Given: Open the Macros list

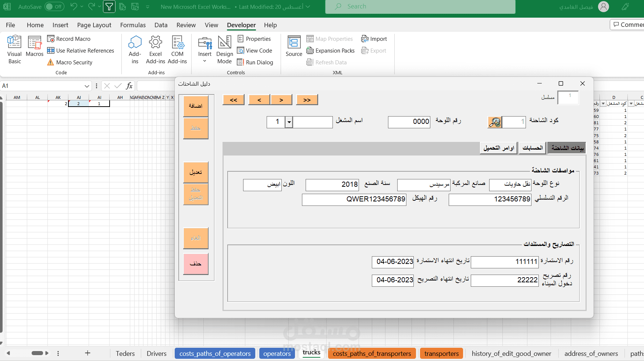Looking at the screenshot, I should click(35, 46).
